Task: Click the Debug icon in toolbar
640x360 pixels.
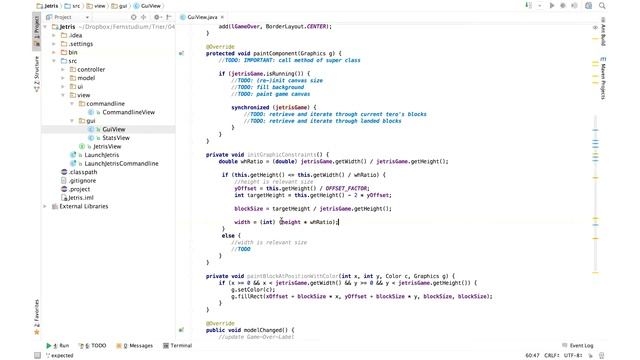Action: point(563,6)
